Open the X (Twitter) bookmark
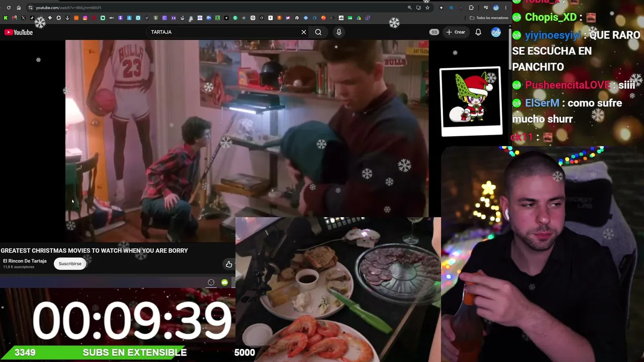Image resolution: width=644 pixels, height=362 pixels. pos(23,18)
